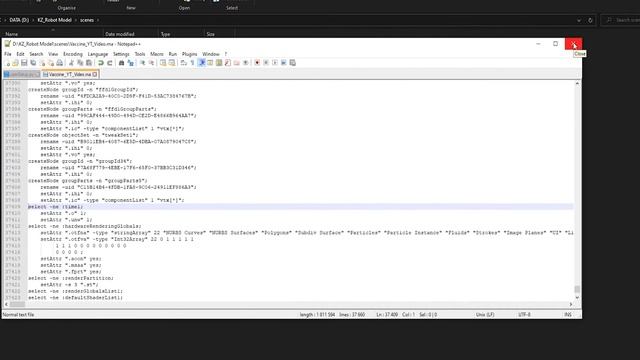The width and height of the screenshot is (640, 360).
Task: Open the Search menu
Action: (36, 54)
